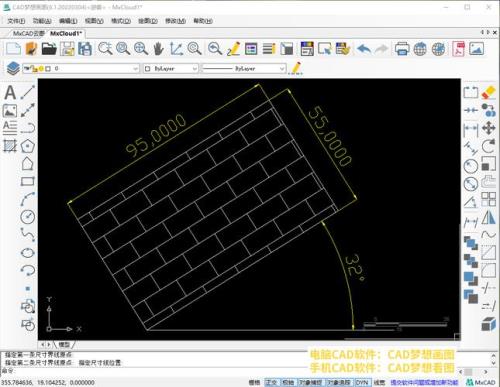This screenshot has height=387, width=500.
Task: Select the Line drawing tool
Action: 28,92
